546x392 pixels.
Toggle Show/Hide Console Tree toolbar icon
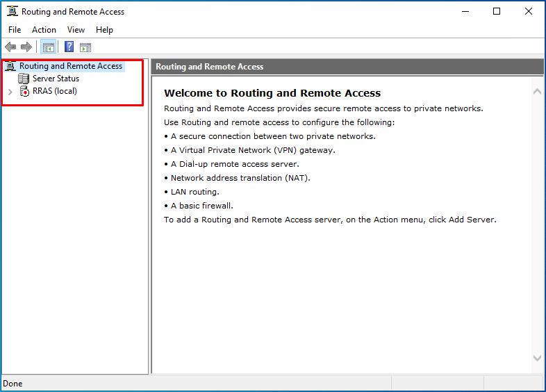49,47
